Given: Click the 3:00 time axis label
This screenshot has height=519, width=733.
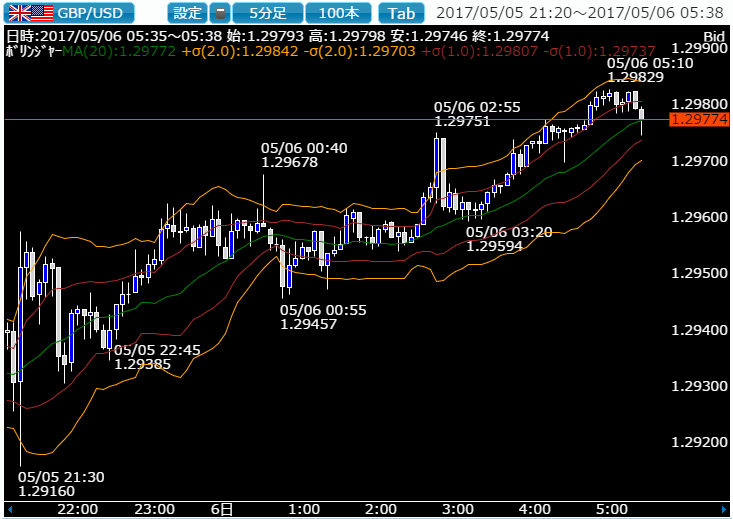Looking at the screenshot, I should [458, 509].
